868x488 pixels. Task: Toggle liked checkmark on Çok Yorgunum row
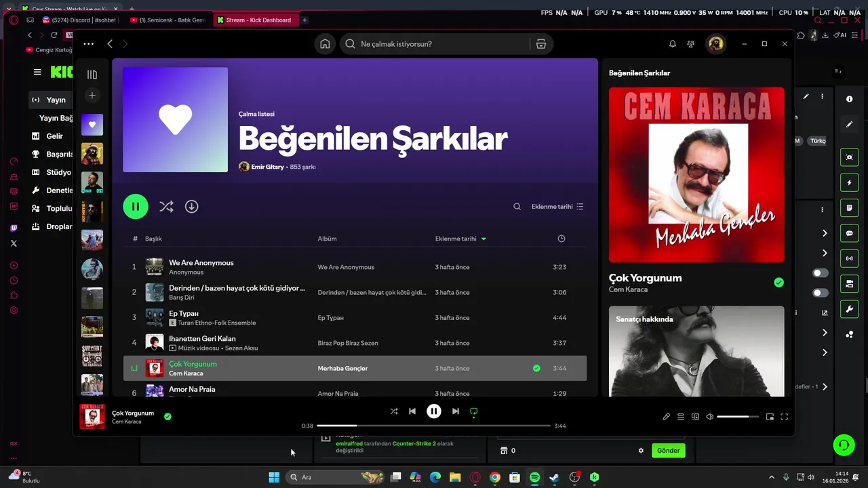(x=536, y=369)
